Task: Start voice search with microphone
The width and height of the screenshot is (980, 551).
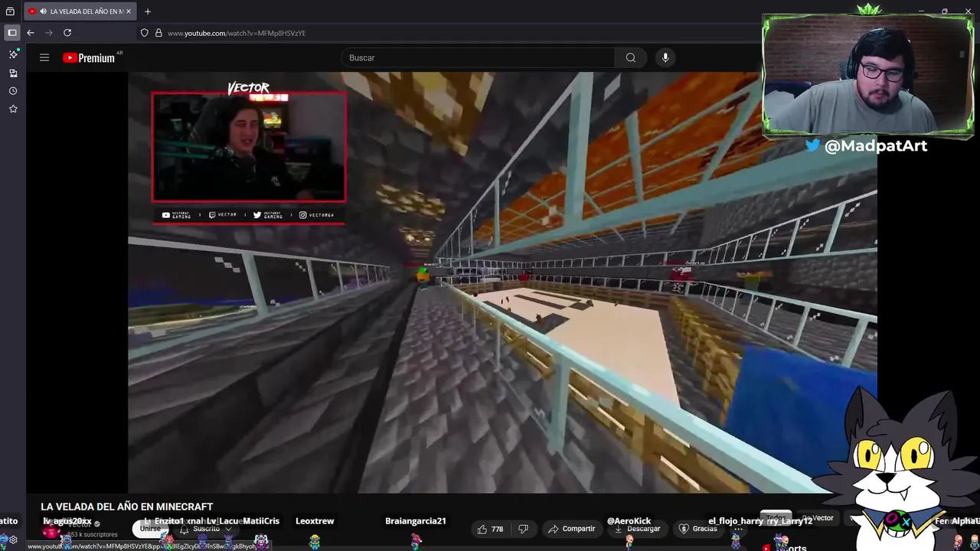Action: (x=665, y=57)
